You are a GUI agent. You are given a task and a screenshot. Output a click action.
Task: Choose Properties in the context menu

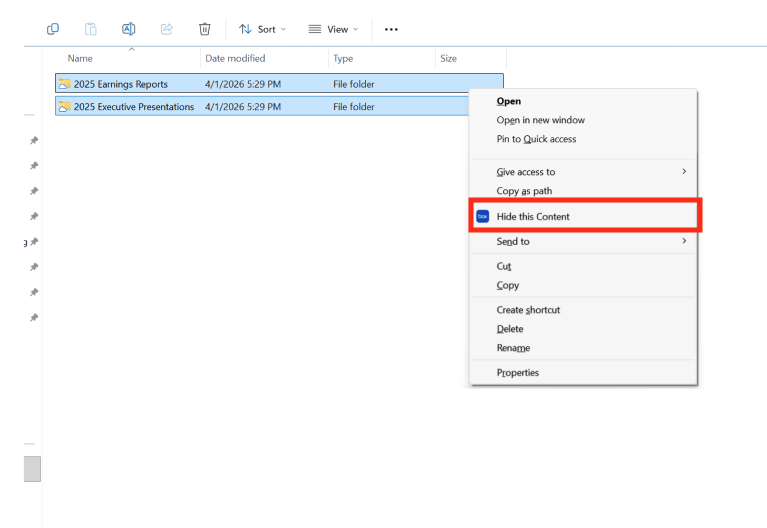(517, 373)
